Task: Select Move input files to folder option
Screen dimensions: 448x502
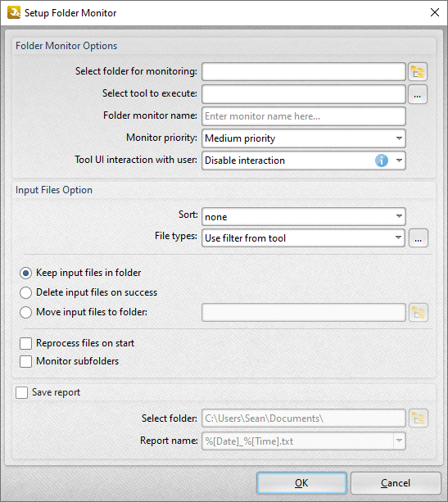Action: (84, 312)
